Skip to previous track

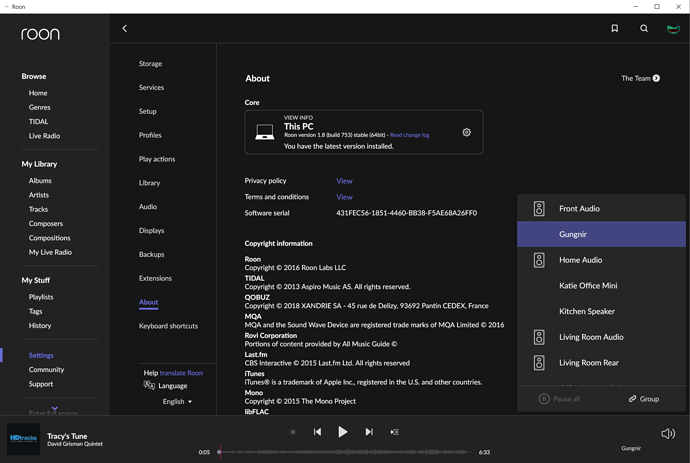coord(317,432)
